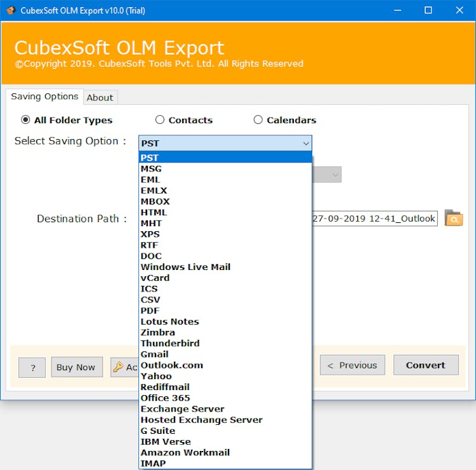The width and height of the screenshot is (476, 470).
Task: Select Hosted Exchange Server option
Action: (x=225, y=420)
